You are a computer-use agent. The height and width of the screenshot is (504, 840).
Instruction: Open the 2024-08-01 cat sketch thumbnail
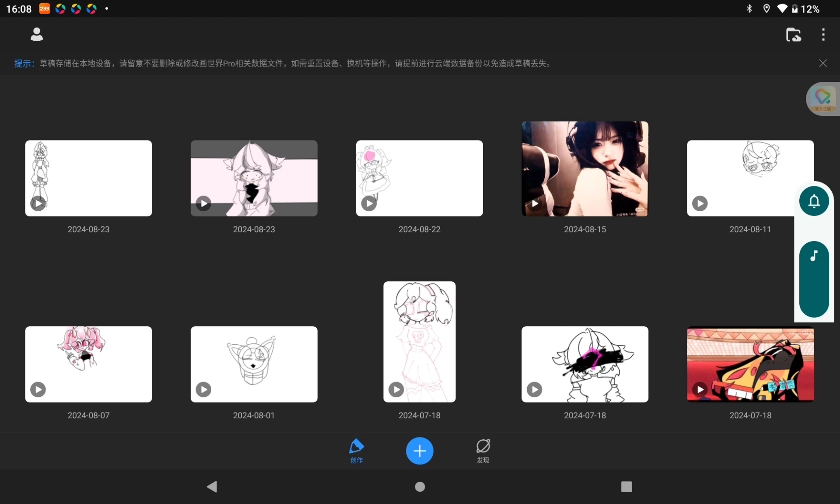click(x=254, y=364)
